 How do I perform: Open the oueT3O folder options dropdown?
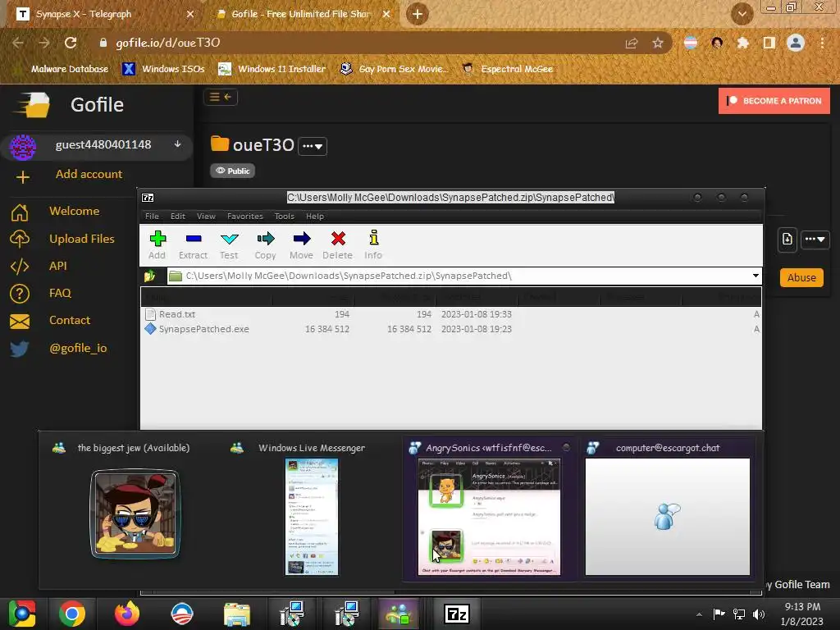313,146
